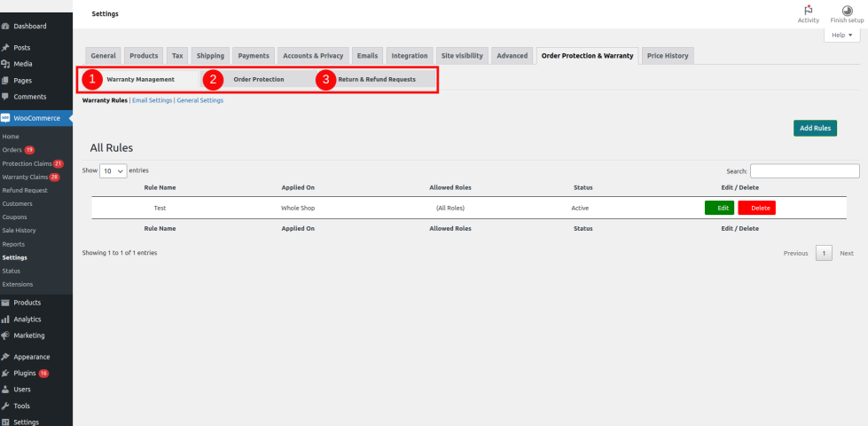Screen dimensions: 868x426
Task: Select the Return & Refund Requests tab
Action: click(x=376, y=80)
